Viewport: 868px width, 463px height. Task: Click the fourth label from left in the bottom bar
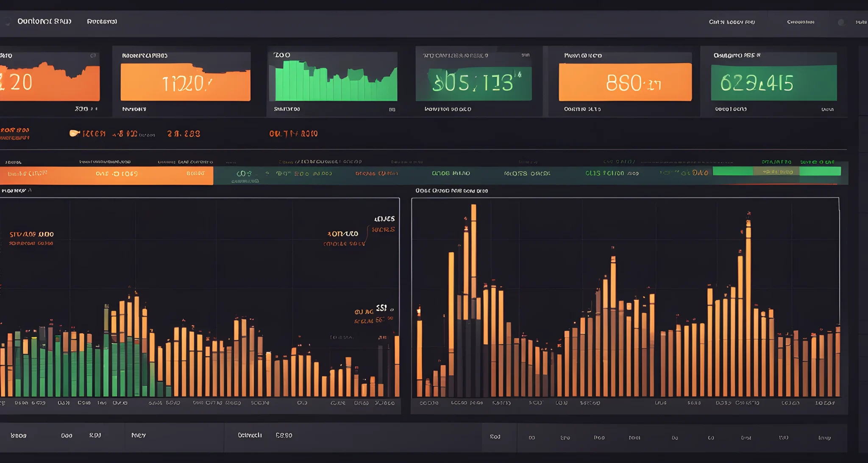(139, 435)
